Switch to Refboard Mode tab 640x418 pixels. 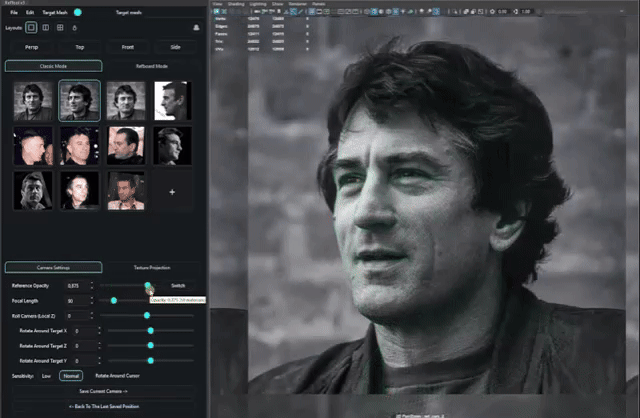click(153, 66)
